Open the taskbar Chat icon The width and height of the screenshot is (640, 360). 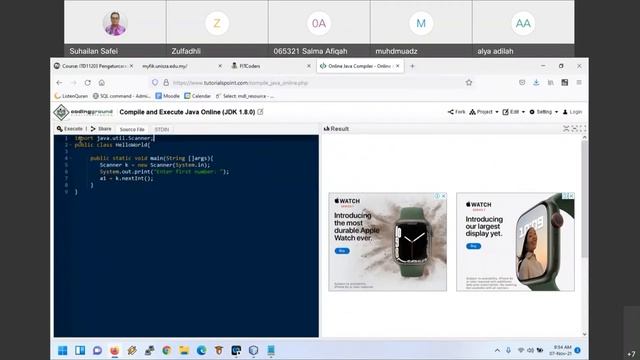point(97,350)
